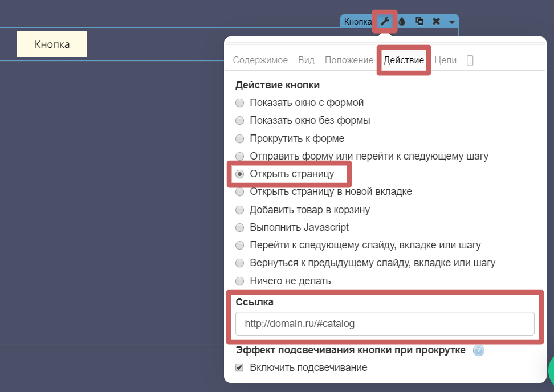
Task: Select 'Добавить товар в корзину' option
Action: tap(240, 210)
